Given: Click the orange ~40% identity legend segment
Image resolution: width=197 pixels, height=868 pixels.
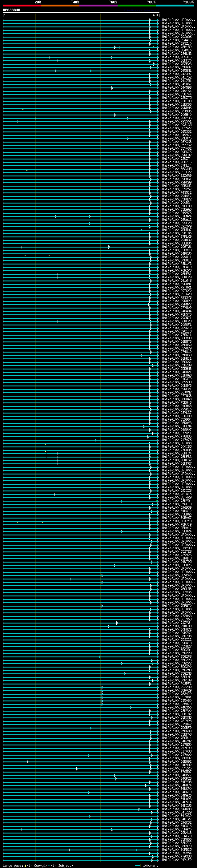Looking at the screenshot, I should 60,6.
